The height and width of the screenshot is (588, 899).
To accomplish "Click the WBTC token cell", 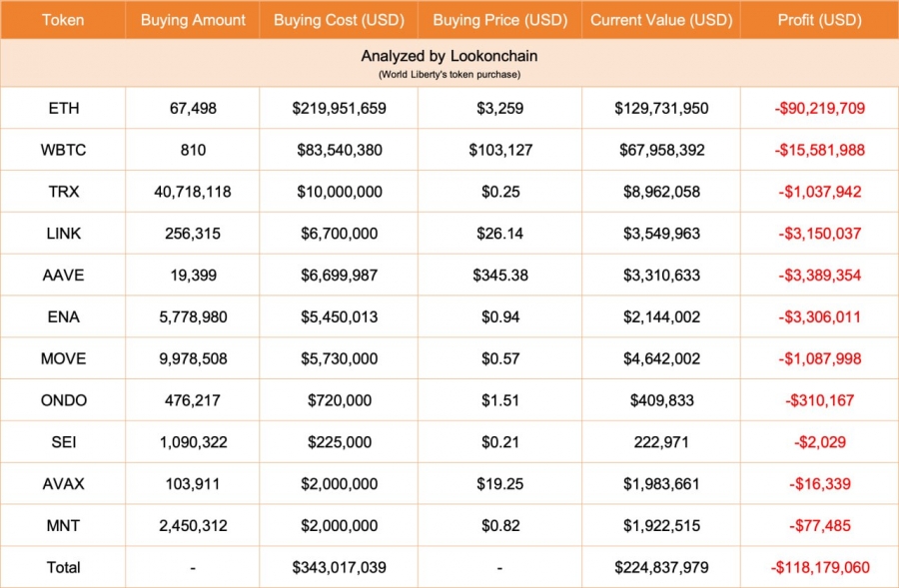I will 63,150.
